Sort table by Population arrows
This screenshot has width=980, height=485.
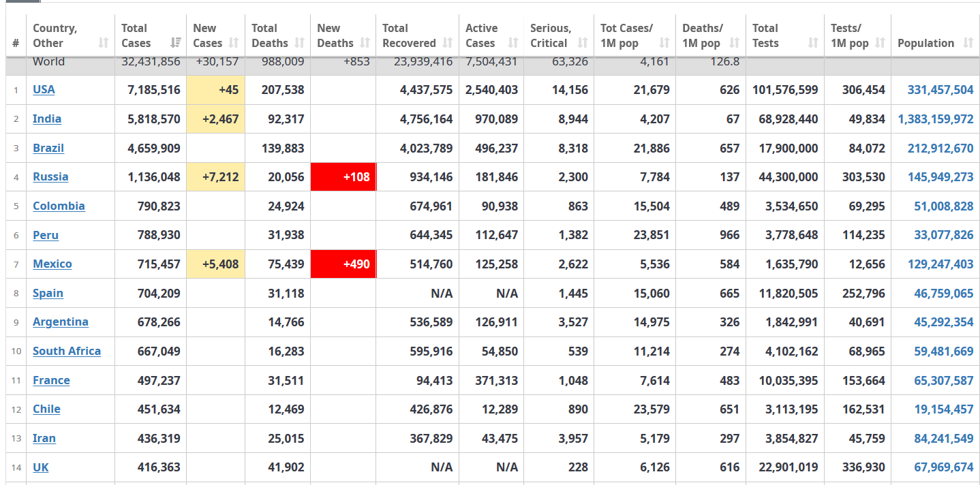click(968, 43)
